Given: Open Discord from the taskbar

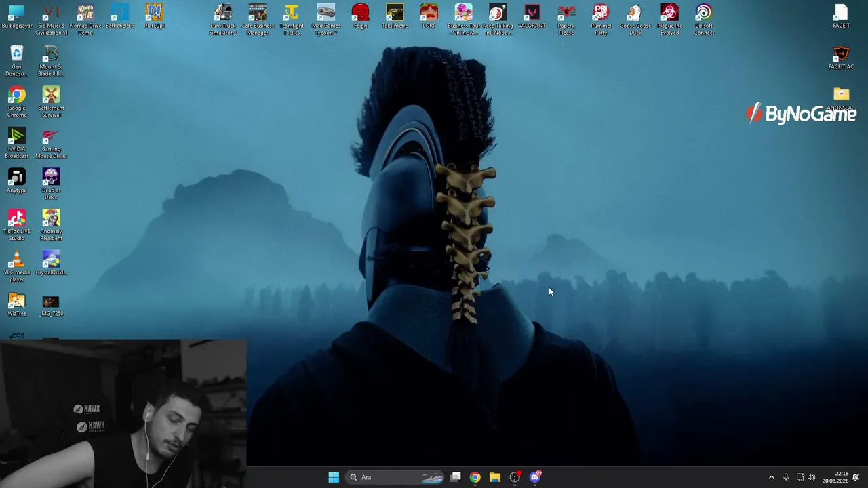Looking at the screenshot, I should pos(535,477).
